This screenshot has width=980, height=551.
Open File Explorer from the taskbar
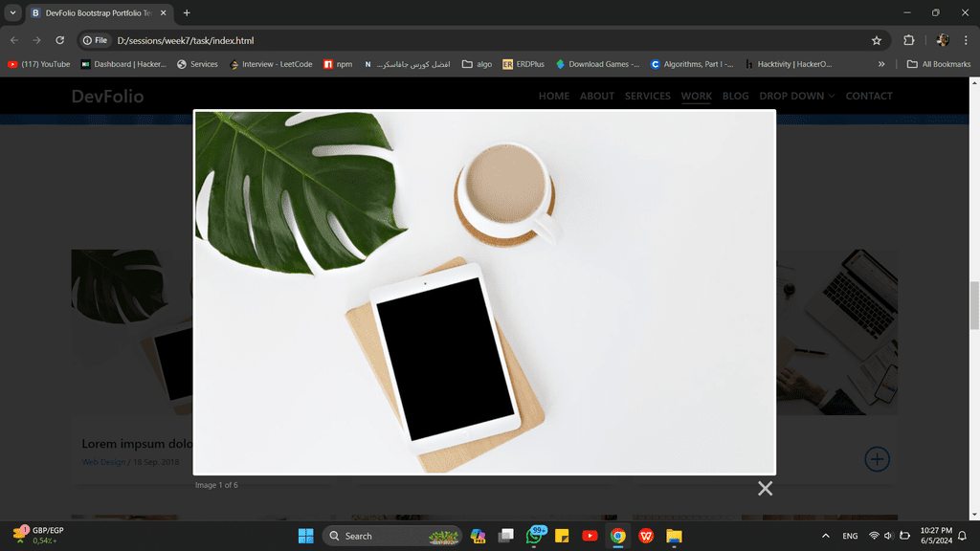[674, 536]
